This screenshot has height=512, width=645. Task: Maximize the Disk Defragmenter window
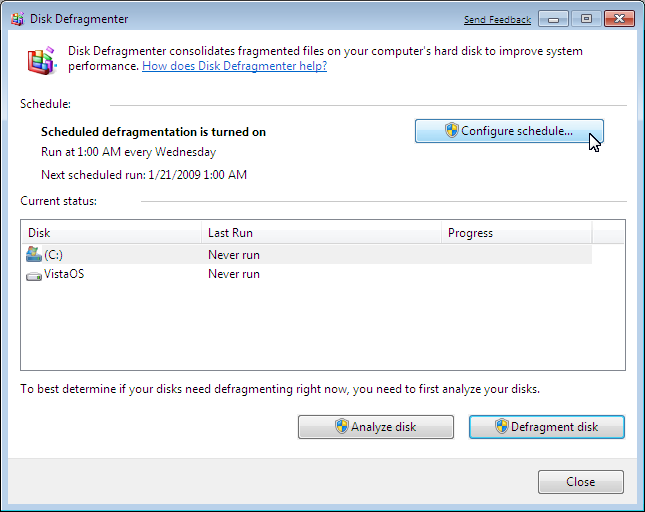point(586,19)
